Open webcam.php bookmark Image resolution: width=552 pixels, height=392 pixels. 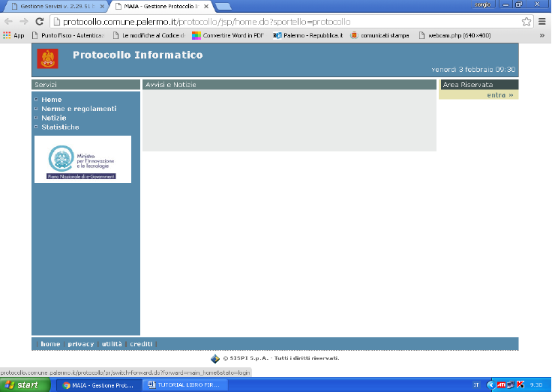454,35
